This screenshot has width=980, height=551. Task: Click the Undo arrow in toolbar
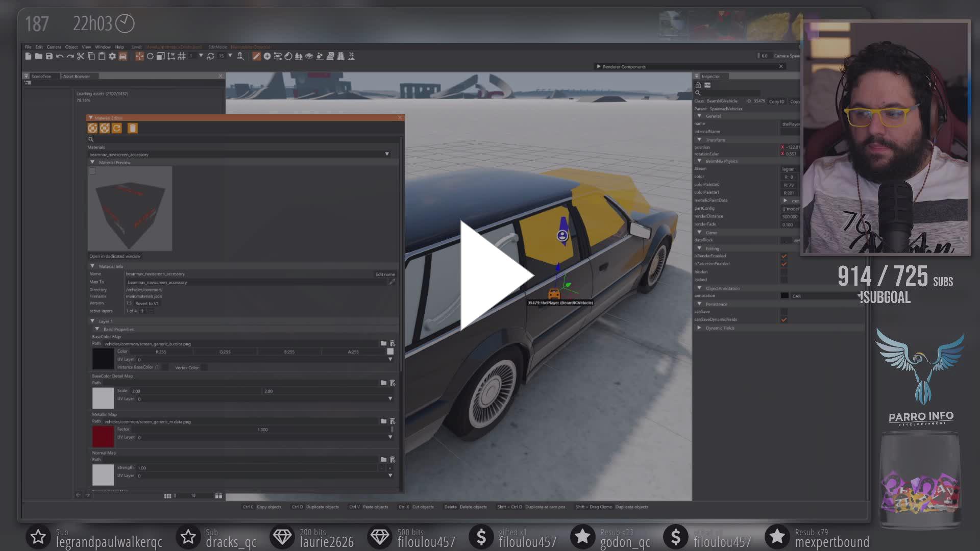pyautogui.click(x=60, y=57)
